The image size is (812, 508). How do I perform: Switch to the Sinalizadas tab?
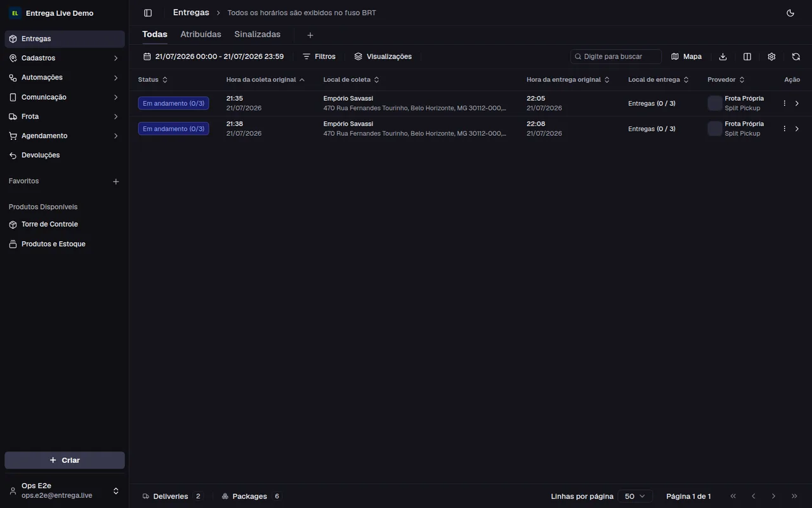[258, 34]
